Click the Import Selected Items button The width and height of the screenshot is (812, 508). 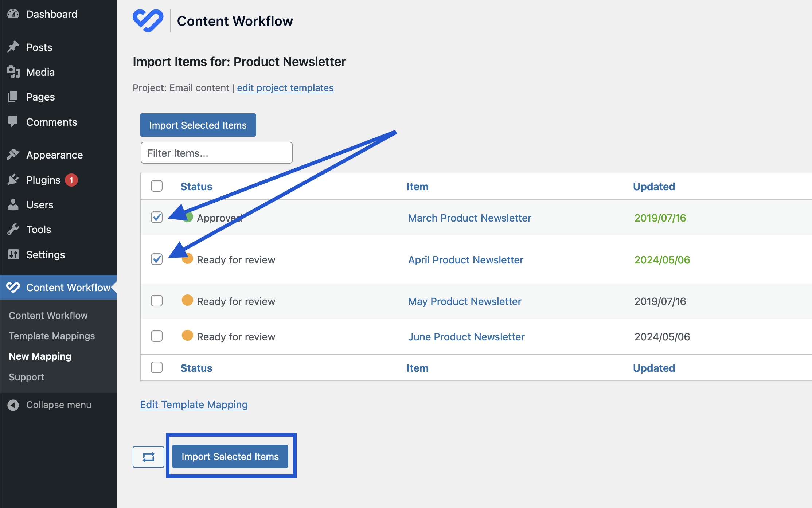pyautogui.click(x=230, y=456)
